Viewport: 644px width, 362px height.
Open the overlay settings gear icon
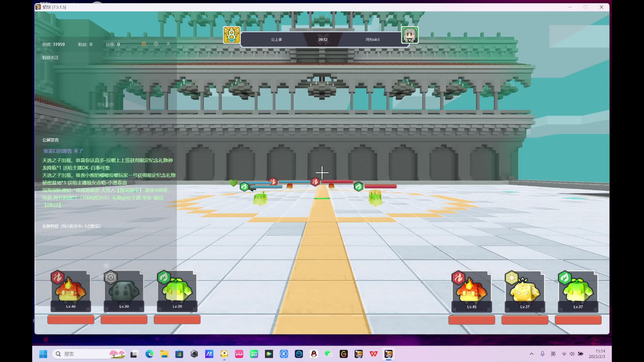pos(156,44)
